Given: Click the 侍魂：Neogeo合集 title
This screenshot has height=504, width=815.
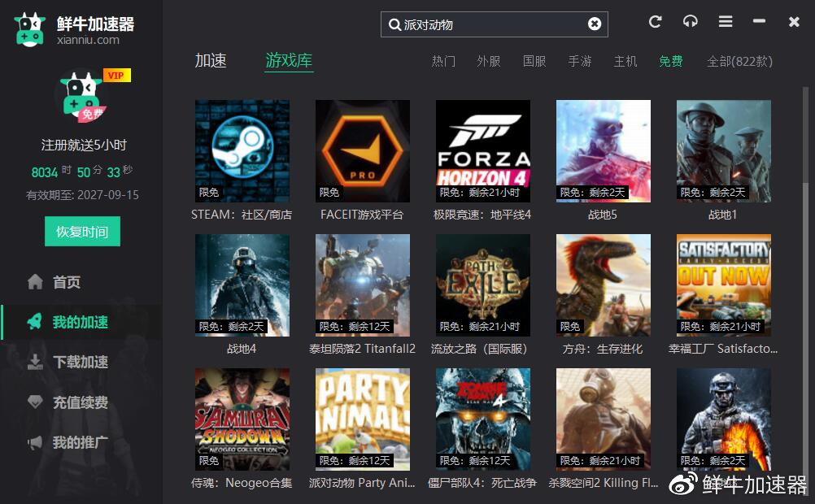Looking at the screenshot, I should point(242,483).
